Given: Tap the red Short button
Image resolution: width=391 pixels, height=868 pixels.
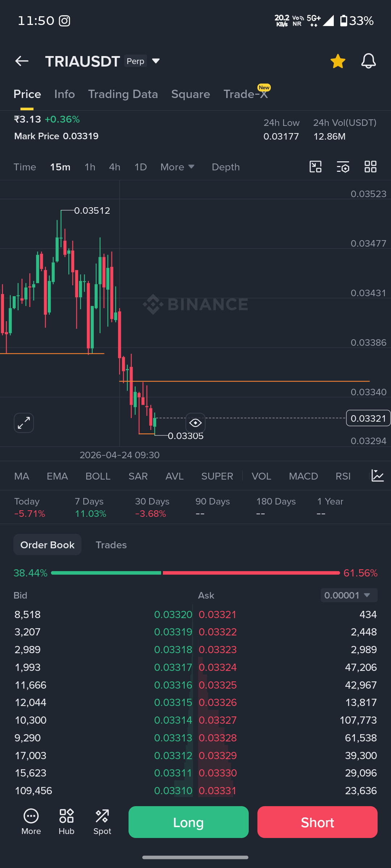Looking at the screenshot, I should [x=318, y=822].
